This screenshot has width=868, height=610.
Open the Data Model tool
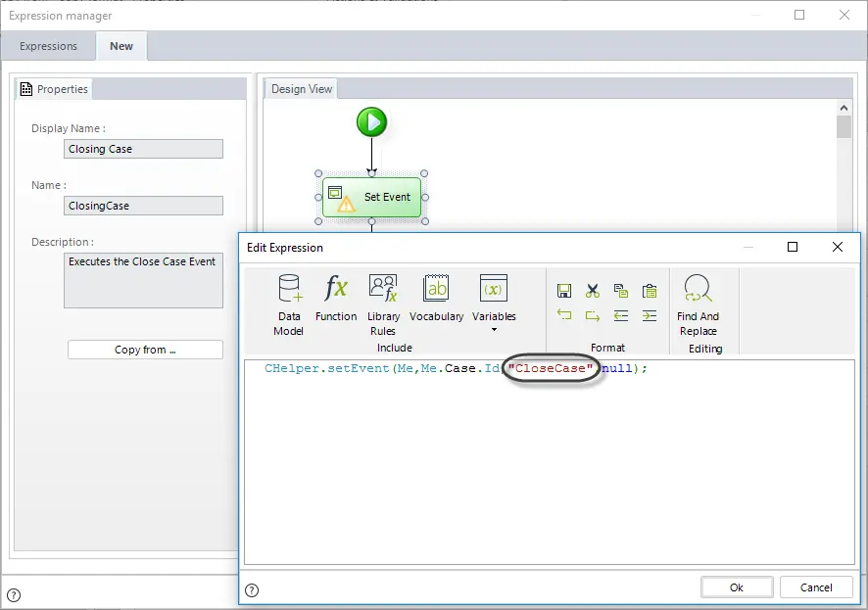point(289,305)
